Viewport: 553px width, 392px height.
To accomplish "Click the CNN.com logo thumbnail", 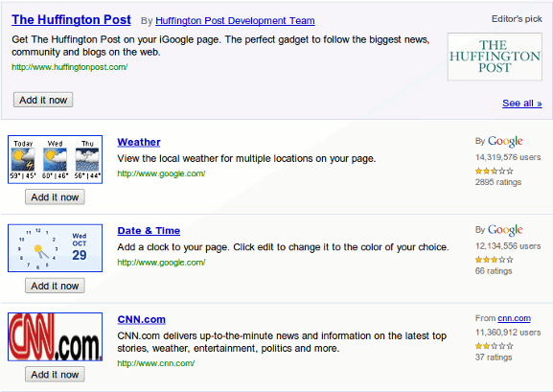I will click(55, 337).
